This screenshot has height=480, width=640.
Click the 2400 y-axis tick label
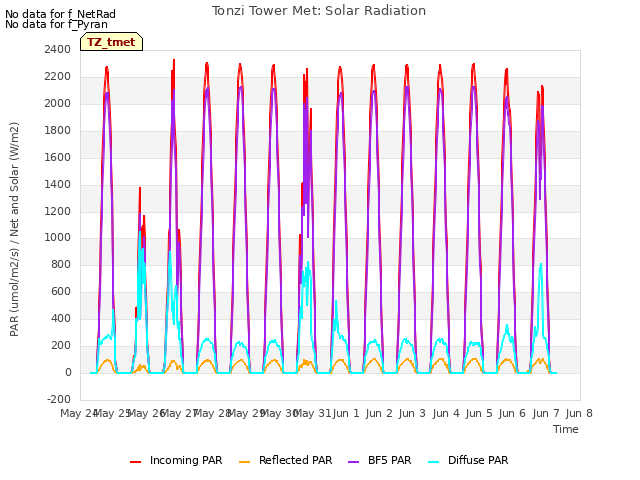(58, 49)
